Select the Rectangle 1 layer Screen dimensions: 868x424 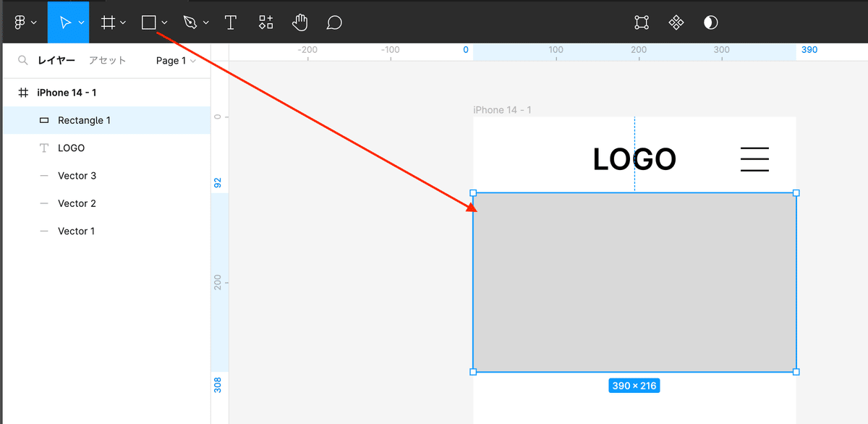pyautogui.click(x=106, y=120)
